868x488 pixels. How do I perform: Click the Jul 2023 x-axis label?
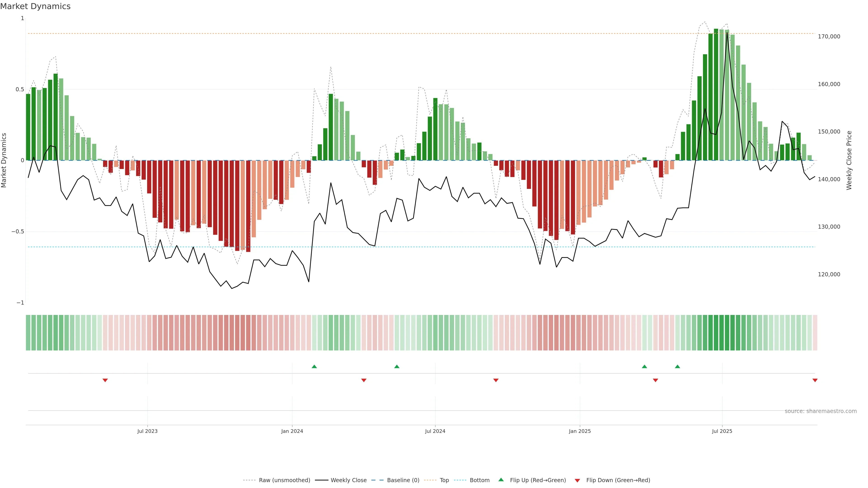click(x=147, y=431)
